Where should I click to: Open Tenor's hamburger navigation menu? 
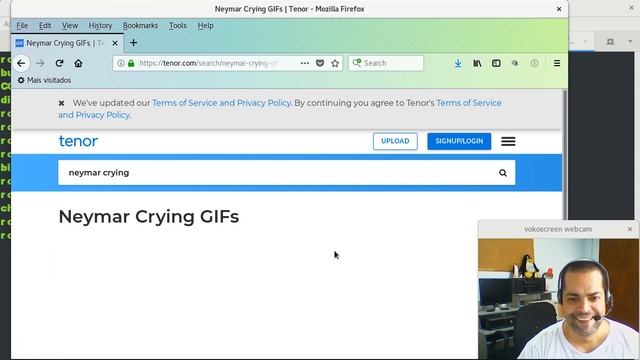pos(508,141)
